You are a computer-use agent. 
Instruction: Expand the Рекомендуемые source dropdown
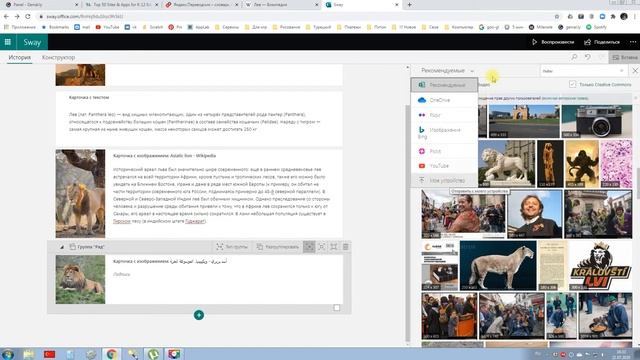[447, 71]
